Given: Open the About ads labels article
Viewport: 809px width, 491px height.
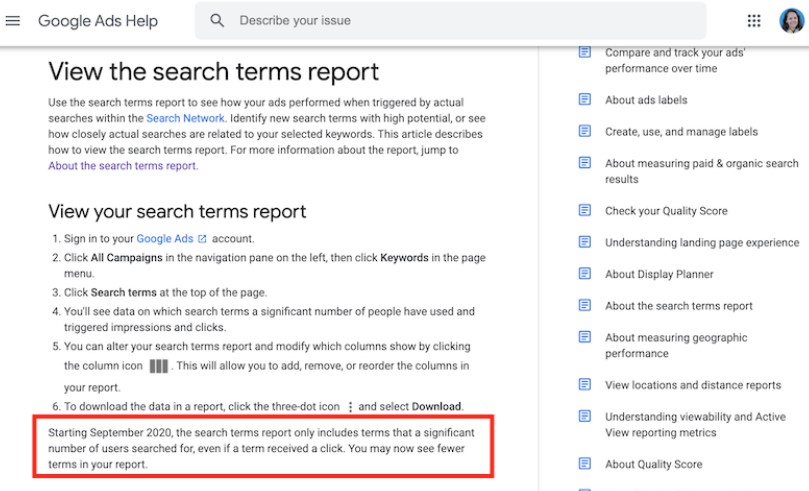Looking at the screenshot, I should click(646, 100).
